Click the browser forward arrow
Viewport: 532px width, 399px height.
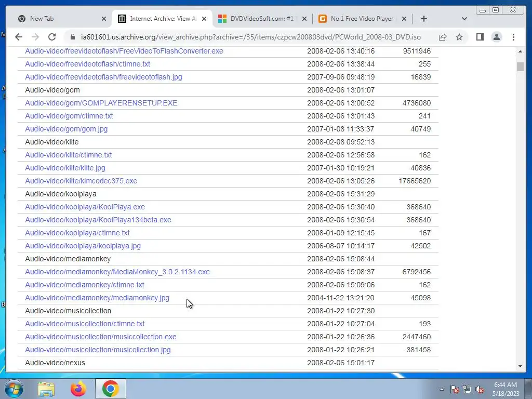35,37
